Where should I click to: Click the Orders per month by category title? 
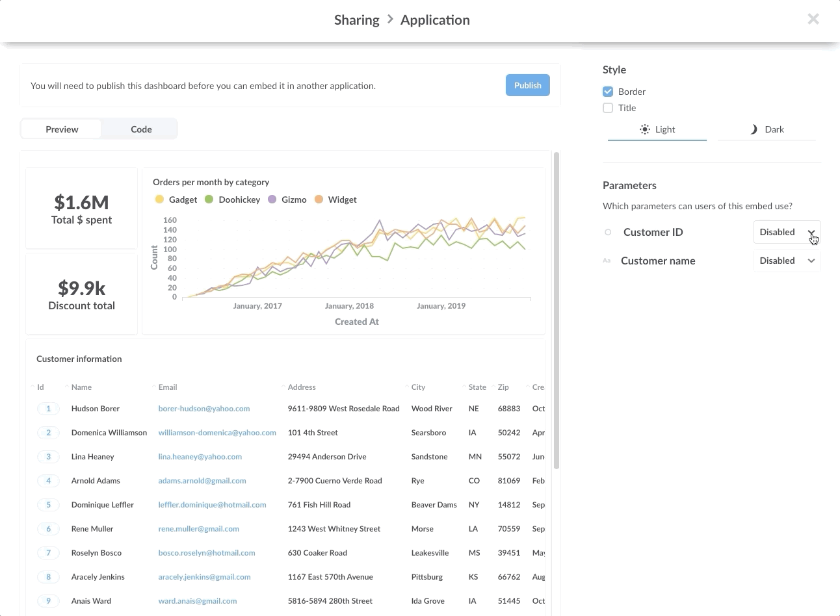click(211, 182)
